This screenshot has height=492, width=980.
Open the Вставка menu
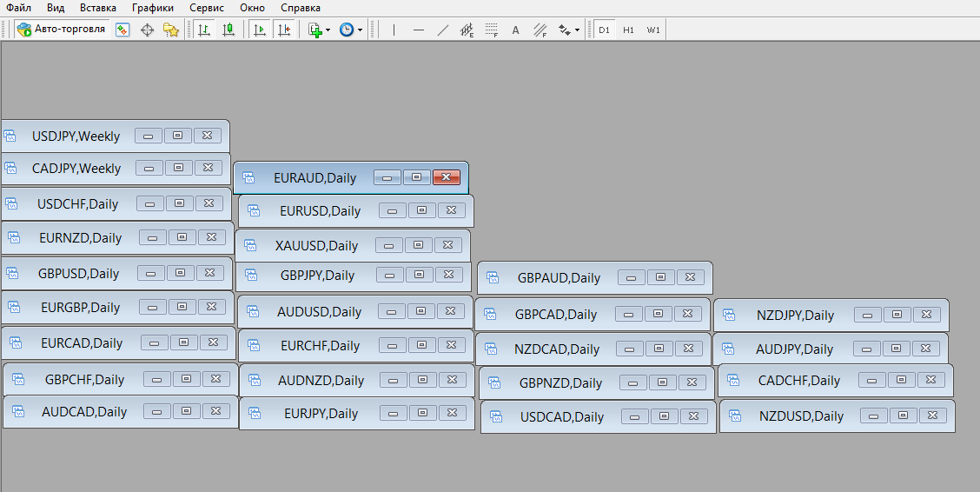coord(98,8)
